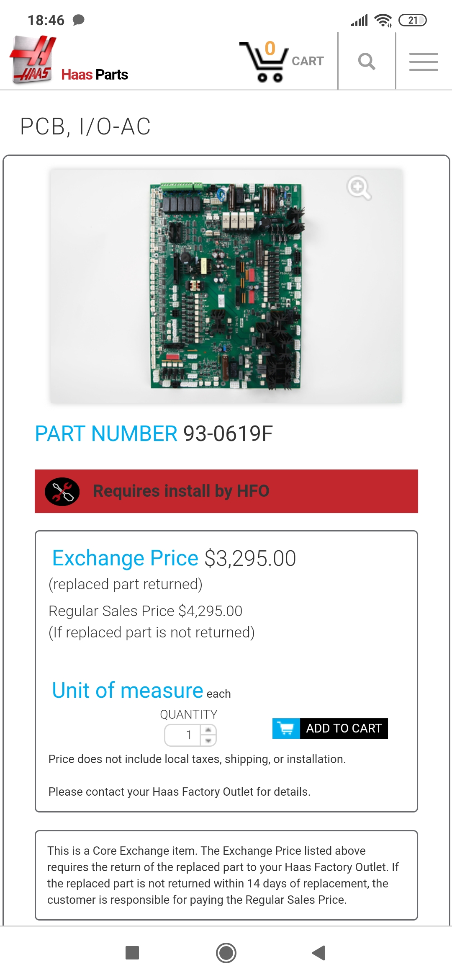
Task: Decrease quantity with the down arrow
Action: tap(208, 740)
